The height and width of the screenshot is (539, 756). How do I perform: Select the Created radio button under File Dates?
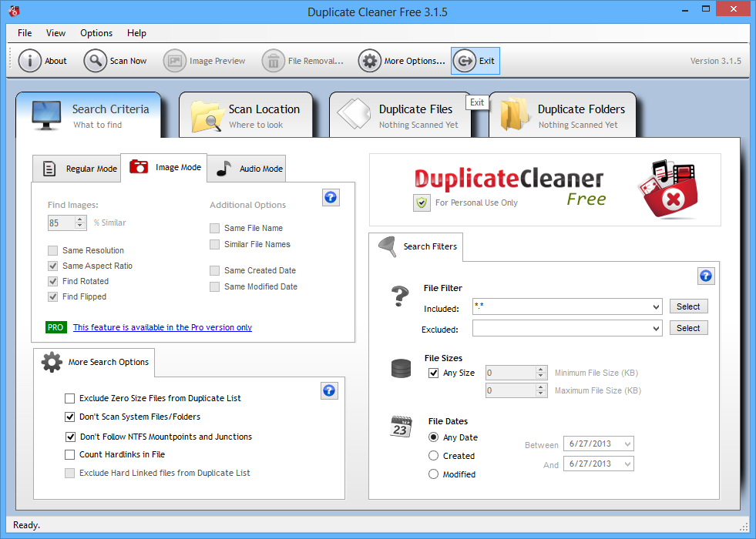tap(433, 455)
